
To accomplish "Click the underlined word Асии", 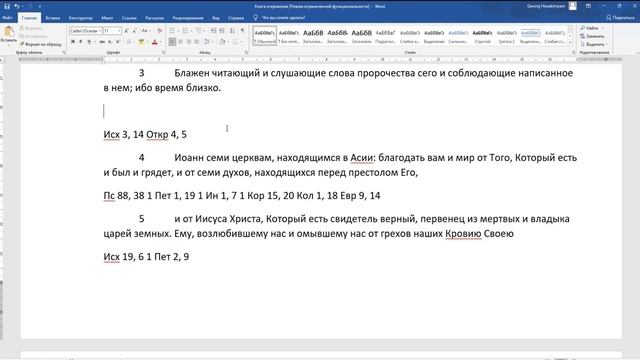I will click(362, 158).
